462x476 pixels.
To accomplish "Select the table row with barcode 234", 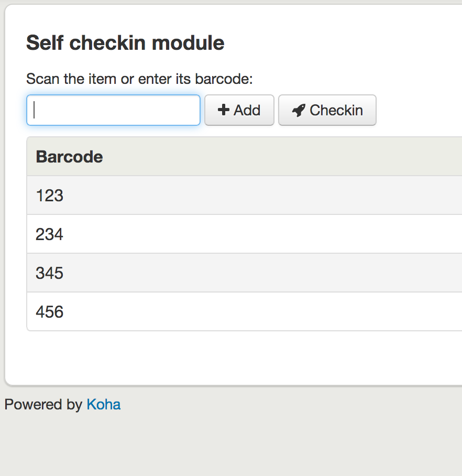I will [50, 234].
